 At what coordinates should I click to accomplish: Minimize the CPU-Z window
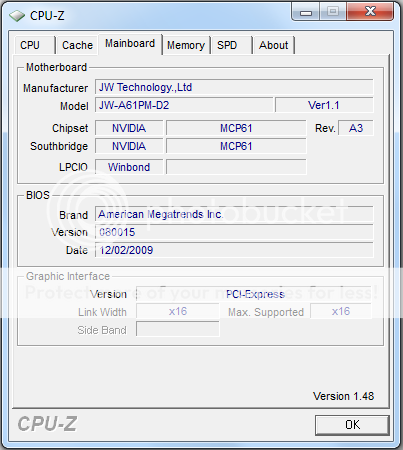coord(306,12)
